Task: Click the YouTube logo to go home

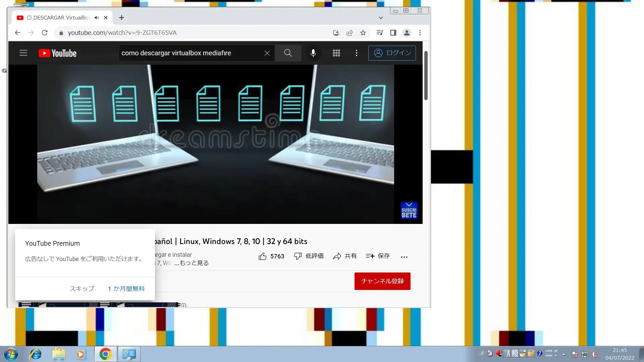Action: pyautogui.click(x=57, y=53)
